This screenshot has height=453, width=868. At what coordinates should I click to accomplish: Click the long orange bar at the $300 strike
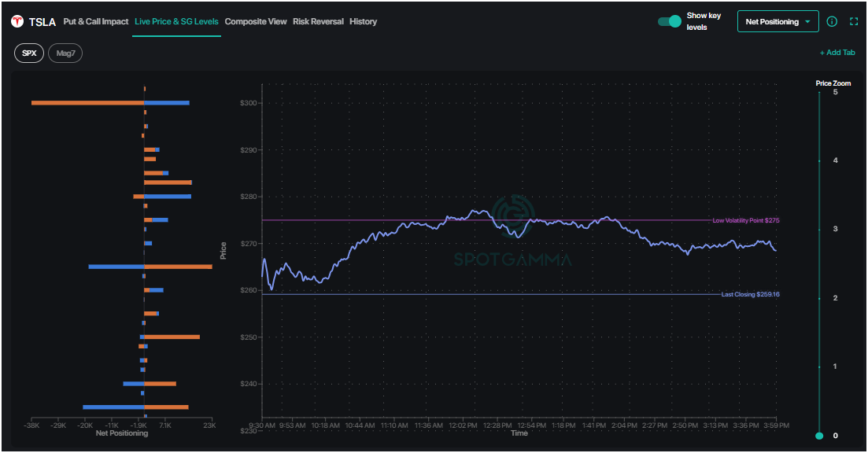point(87,103)
